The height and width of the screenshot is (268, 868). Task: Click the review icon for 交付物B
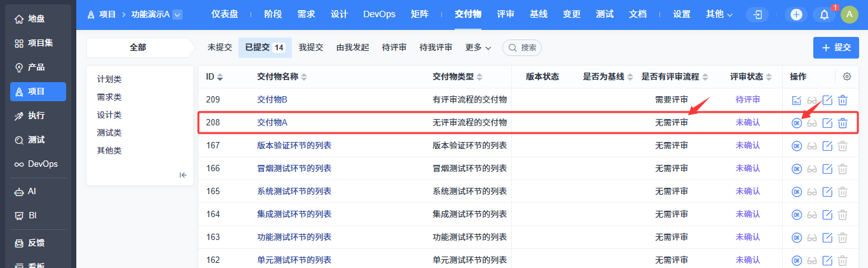pos(796,100)
